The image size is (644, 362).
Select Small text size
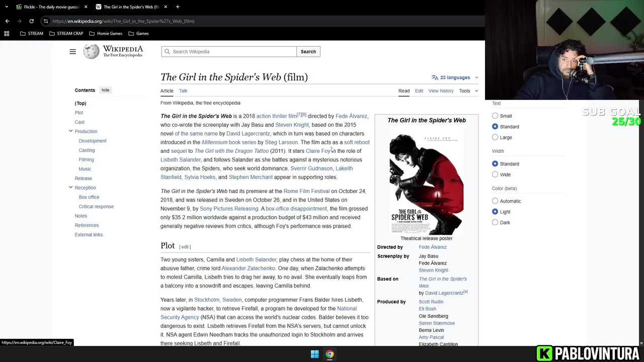click(x=495, y=116)
